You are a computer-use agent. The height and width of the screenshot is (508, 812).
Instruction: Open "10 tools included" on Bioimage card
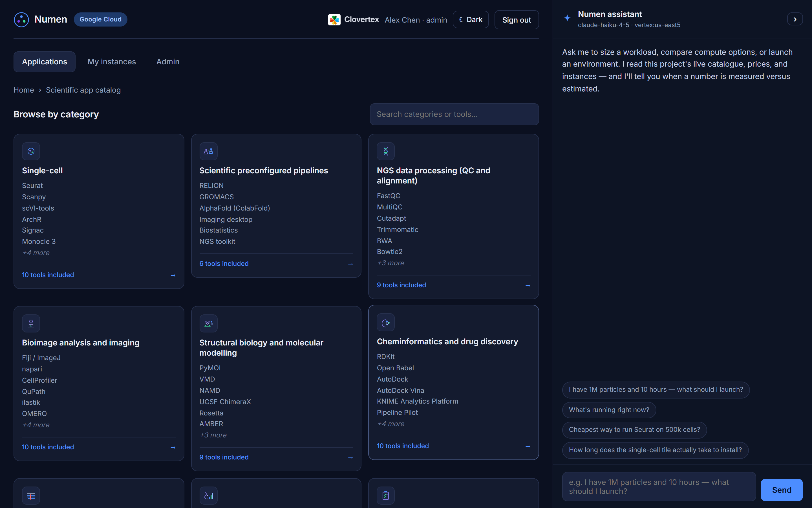coord(48,447)
